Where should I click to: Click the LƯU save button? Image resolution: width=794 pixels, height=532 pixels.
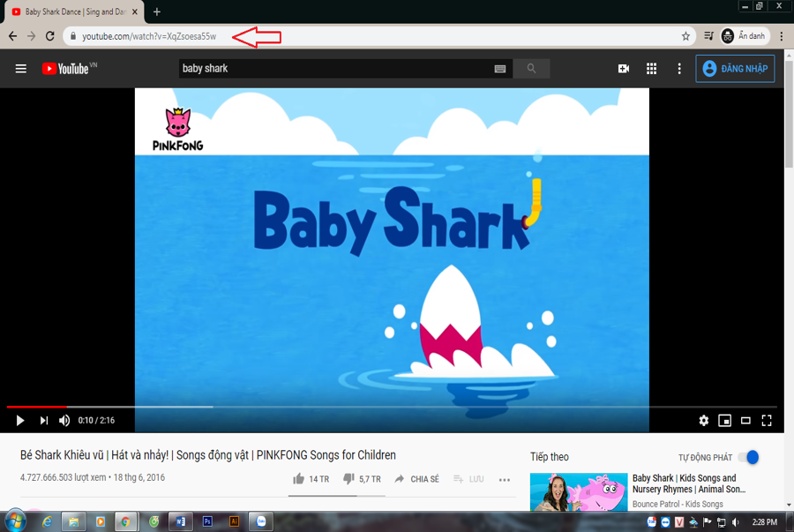click(x=468, y=479)
